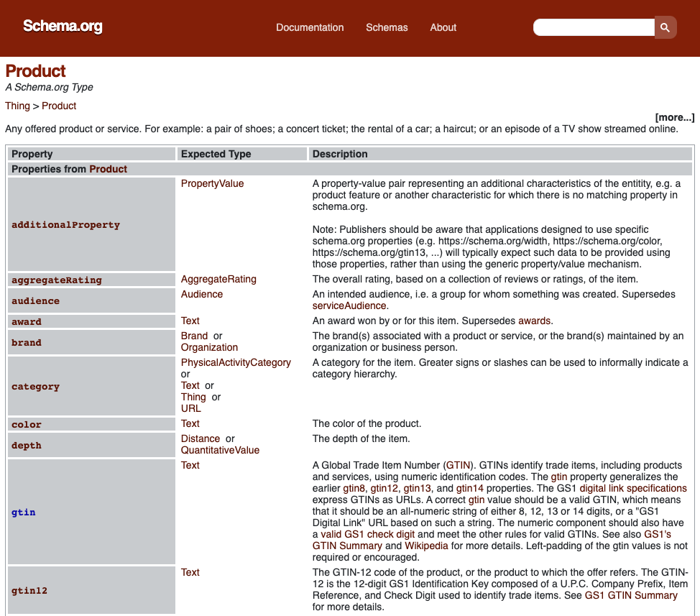Open the Schema.org home logo
Image resolution: width=700 pixels, height=616 pixels.
click(x=63, y=26)
